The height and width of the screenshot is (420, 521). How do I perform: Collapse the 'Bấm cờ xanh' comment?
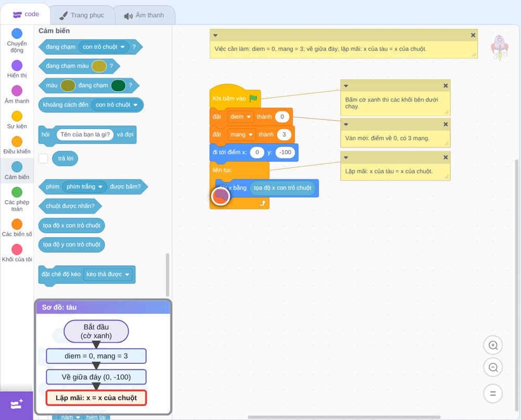pyautogui.click(x=346, y=86)
